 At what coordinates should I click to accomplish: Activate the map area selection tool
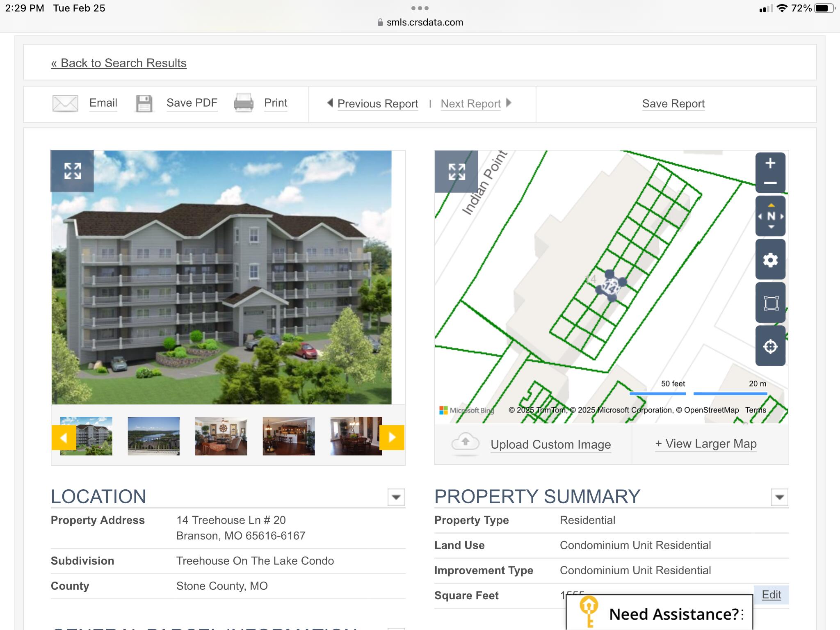[770, 303]
